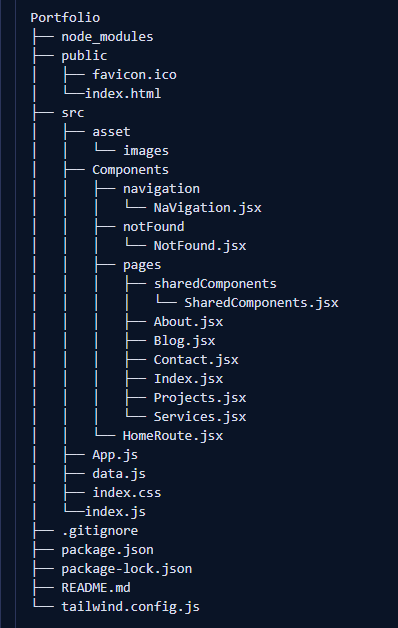Select package-lock.json entry
The image size is (398, 628).
click(x=127, y=569)
